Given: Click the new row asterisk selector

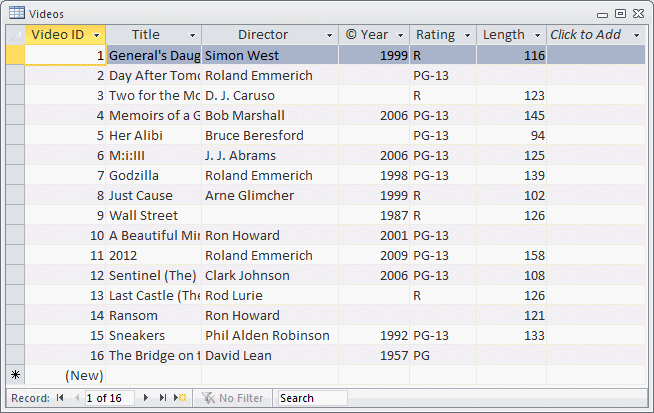Looking at the screenshot, I should coord(15,375).
